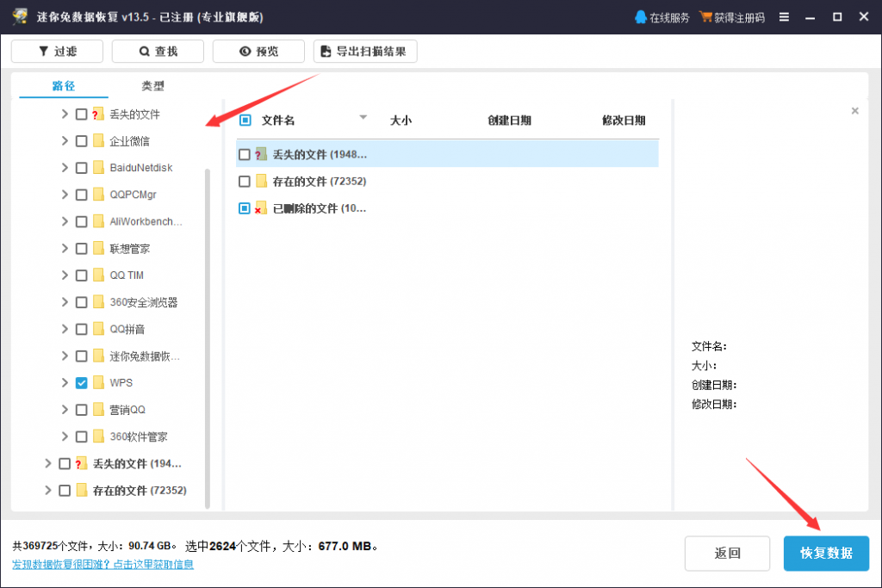Switch to the 类型 tab
The width and height of the screenshot is (882, 588).
pos(152,85)
